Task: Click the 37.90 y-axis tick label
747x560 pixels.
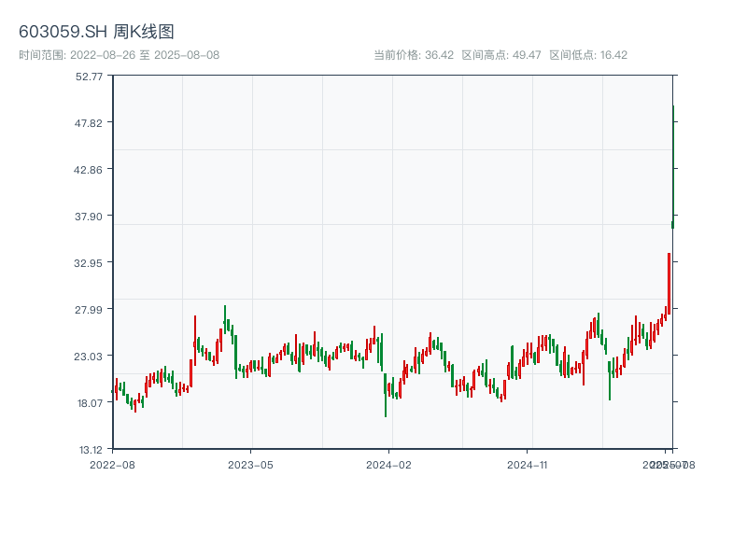Action: (x=89, y=216)
